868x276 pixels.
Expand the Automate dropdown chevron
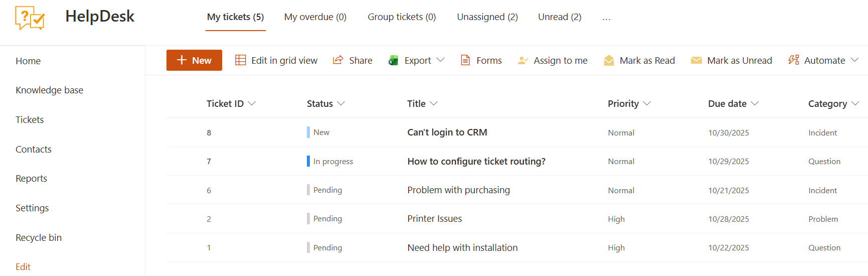click(x=854, y=60)
